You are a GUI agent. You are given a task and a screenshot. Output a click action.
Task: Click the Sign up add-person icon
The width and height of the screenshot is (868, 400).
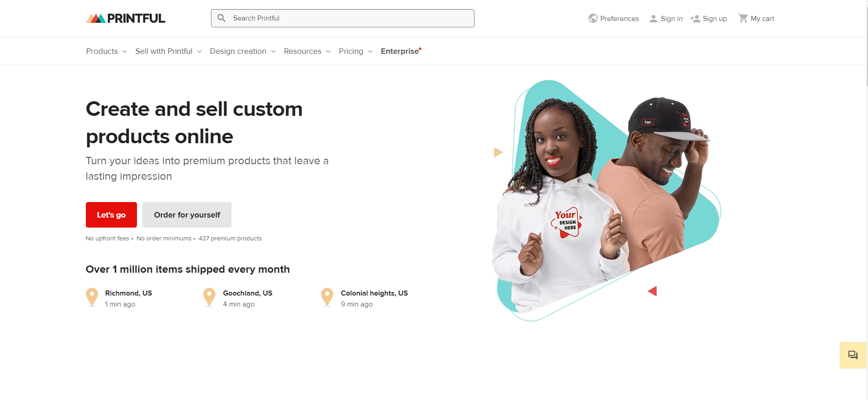tap(695, 19)
